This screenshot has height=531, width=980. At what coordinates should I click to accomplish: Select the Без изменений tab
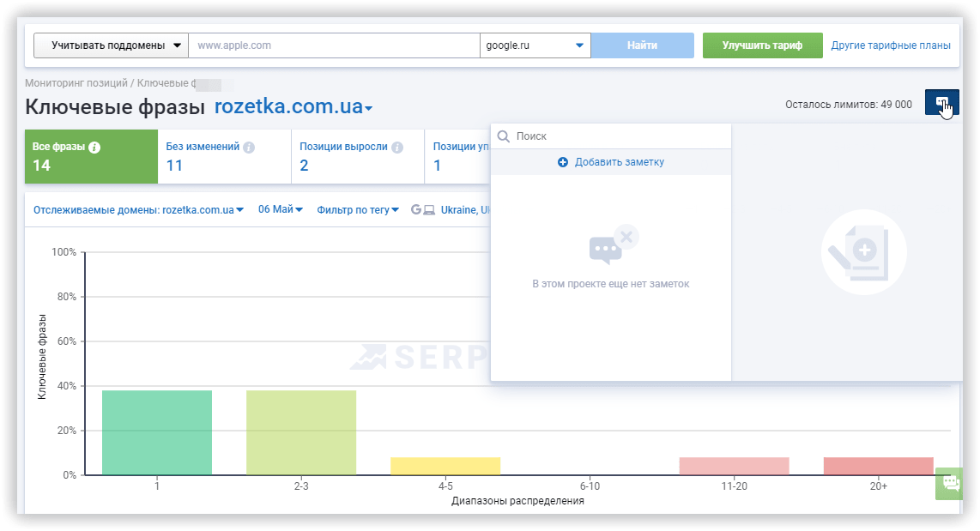coord(224,157)
